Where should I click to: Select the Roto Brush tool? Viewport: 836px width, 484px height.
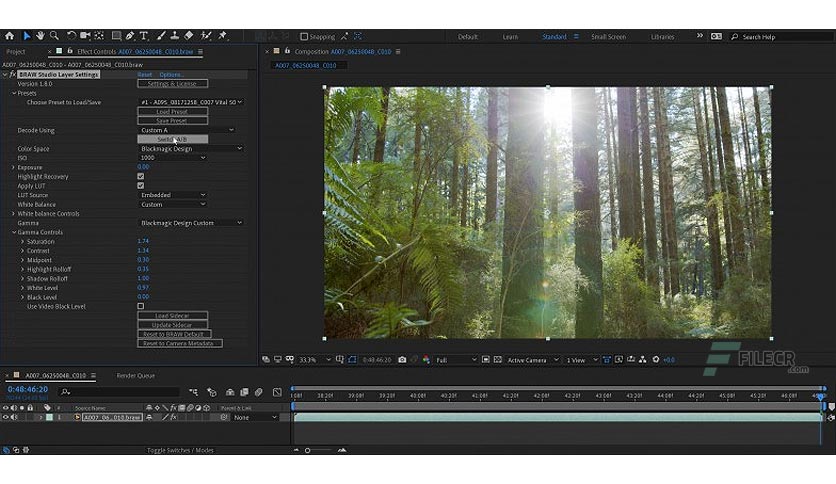tap(206, 36)
